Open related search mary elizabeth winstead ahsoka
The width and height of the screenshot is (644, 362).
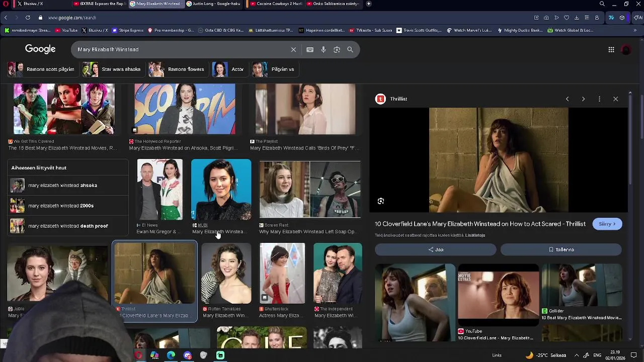click(x=68, y=186)
